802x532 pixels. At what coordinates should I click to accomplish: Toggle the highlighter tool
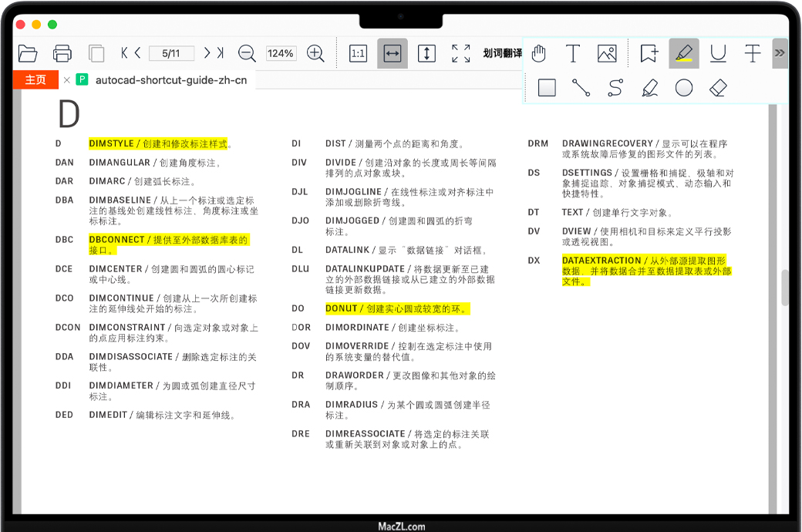point(684,53)
